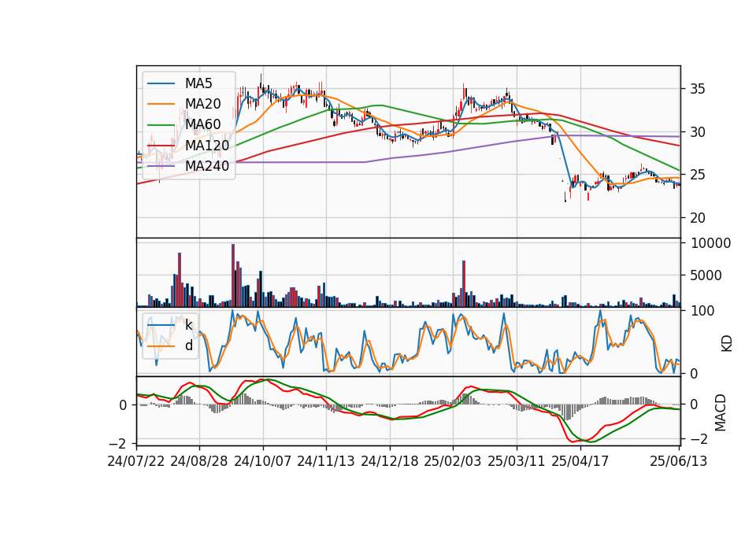This screenshot has height=543, width=756.
Task: Click the MACD left axis value −2
Action: [117, 443]
